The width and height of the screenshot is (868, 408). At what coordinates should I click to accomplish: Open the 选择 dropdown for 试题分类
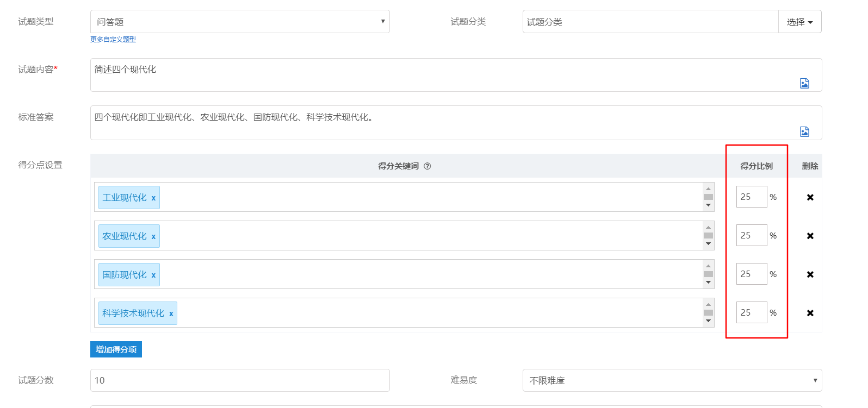coord(799,22)
